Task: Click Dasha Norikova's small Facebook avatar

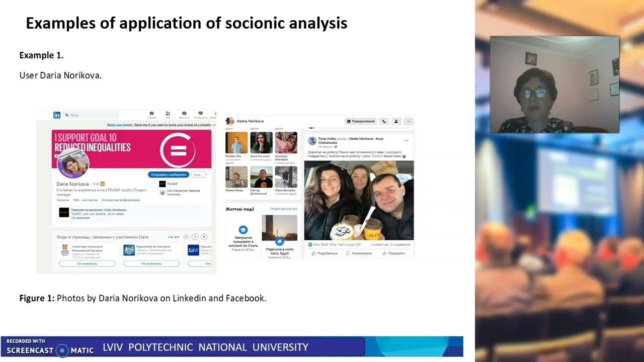Action: click(x=230, y=121)
